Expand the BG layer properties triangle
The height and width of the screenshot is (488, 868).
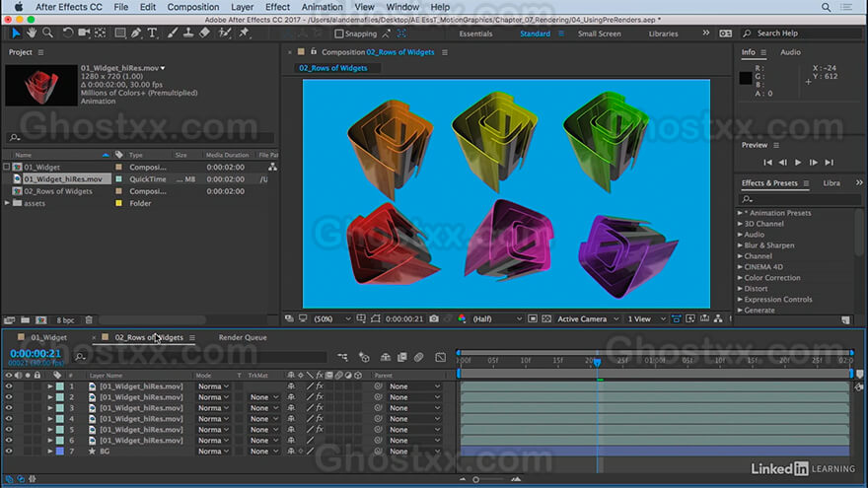[50, 451]
